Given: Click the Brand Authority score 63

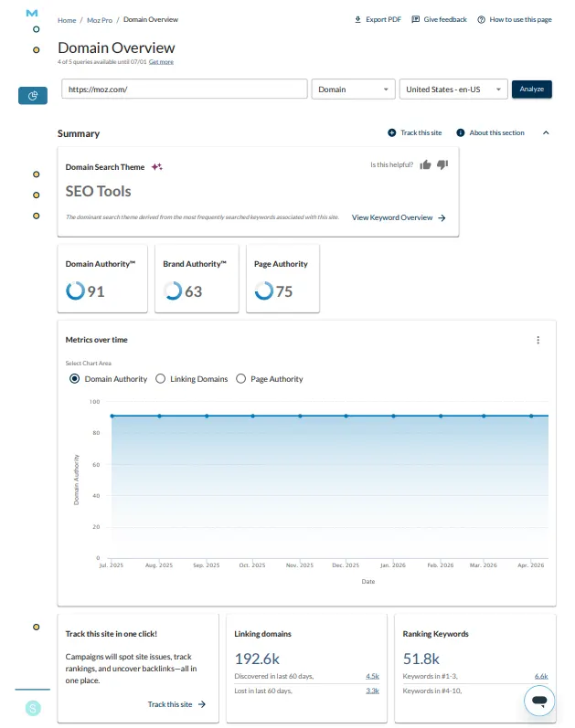Looking at the screenshot, I should click(194, 291).
